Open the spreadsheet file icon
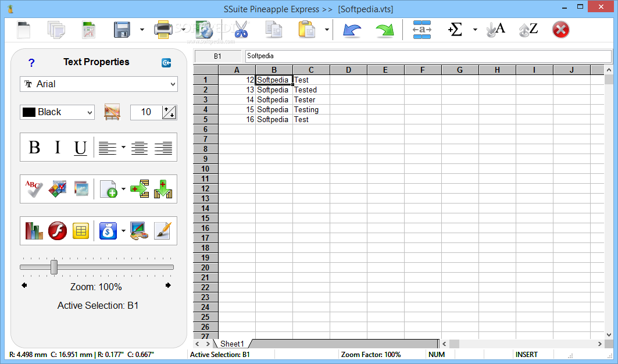This screenshot has height=364, width=618. pos(89,30)
